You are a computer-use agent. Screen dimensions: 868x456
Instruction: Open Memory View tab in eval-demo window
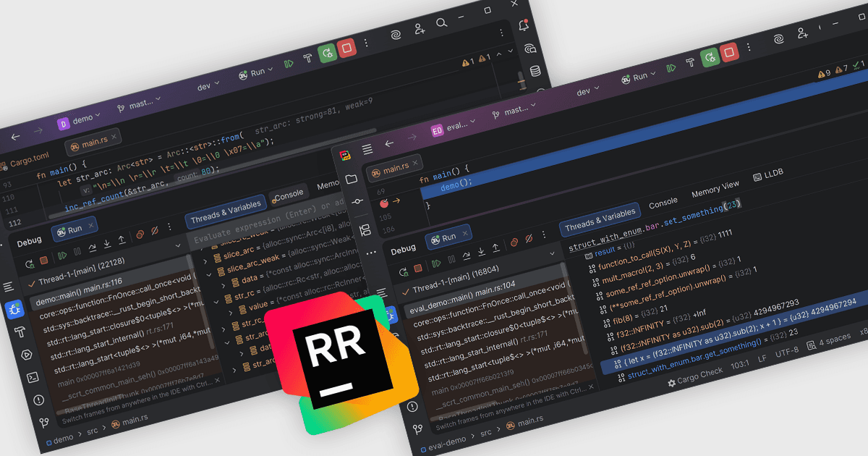coord(715,188)
